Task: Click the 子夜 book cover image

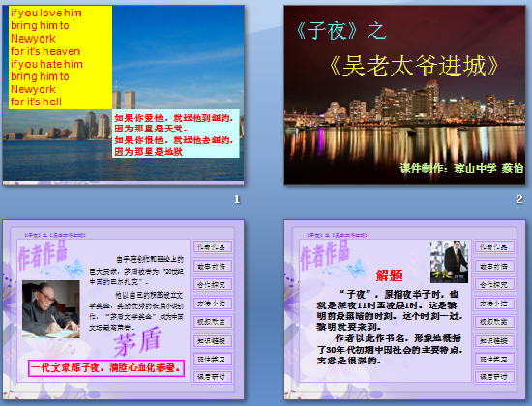Action: click(449, 262)
